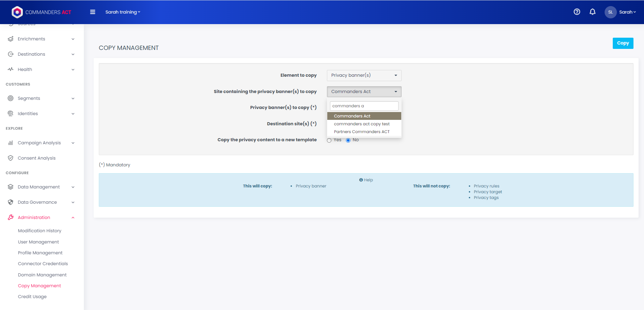Click the blue Copy button
644x310 pixels.
click(x=623, y=43)
